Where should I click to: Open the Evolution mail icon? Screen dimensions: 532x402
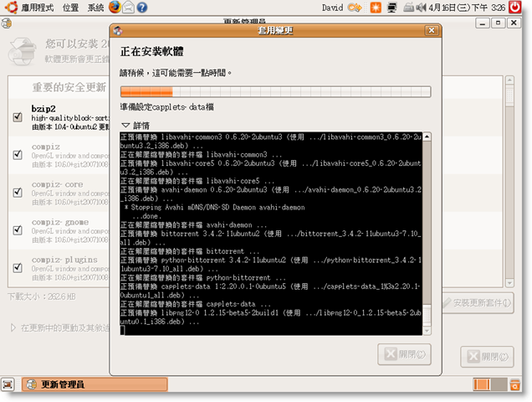pos(128,8)
